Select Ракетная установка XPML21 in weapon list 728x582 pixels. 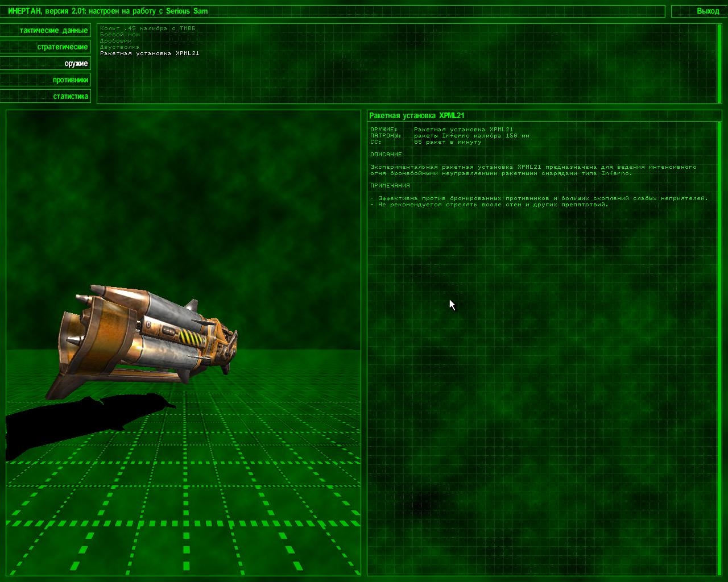coord(150,53)
